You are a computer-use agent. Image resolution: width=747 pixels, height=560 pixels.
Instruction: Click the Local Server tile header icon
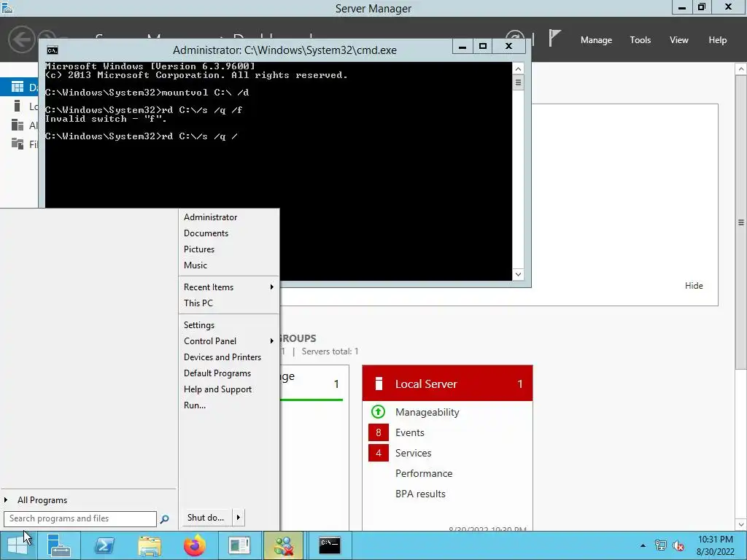click(379, 384)
